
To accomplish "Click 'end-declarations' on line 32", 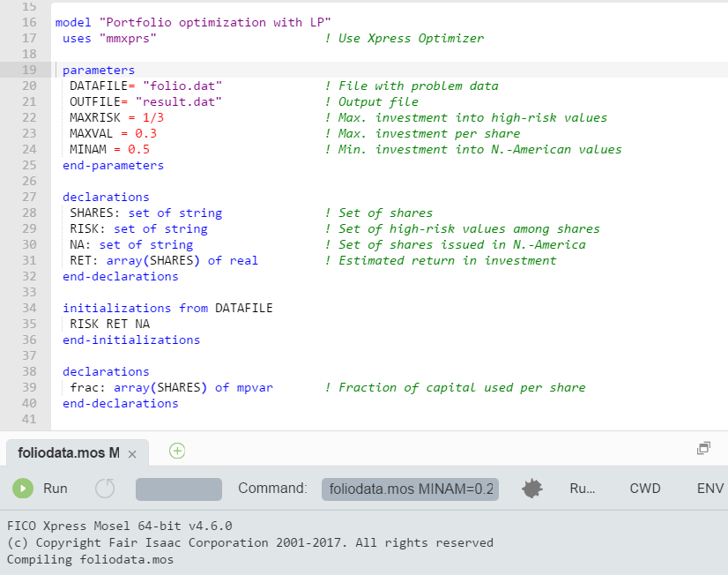I will tap(120, 276).
